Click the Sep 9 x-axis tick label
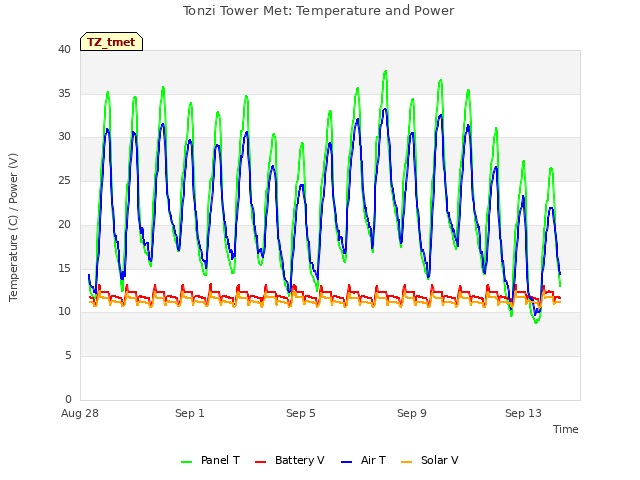The width and height of the screenshot is (640, 480). point(412,413)
